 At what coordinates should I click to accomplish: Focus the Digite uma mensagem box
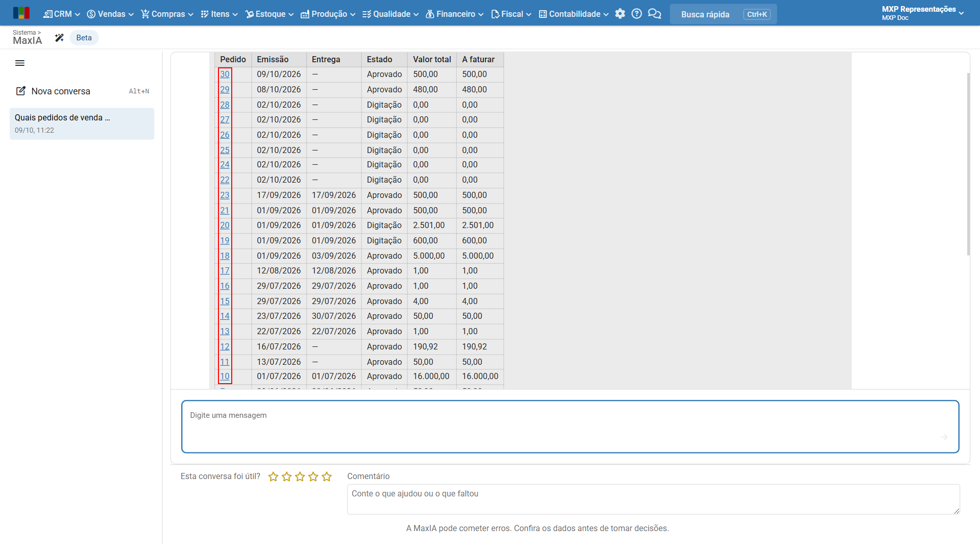pyautogui.click(x=570, y=427)
